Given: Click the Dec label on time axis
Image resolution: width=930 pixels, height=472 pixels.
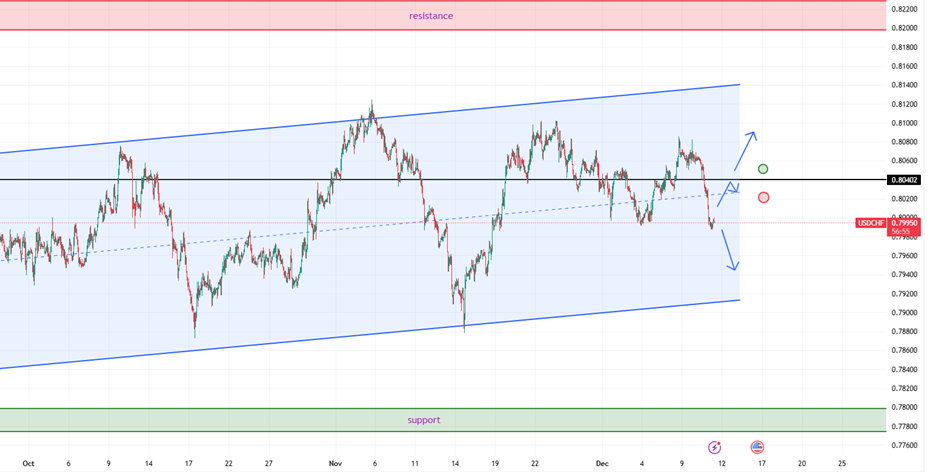Looking at the screenshot, I should click(x=602, y=463).
